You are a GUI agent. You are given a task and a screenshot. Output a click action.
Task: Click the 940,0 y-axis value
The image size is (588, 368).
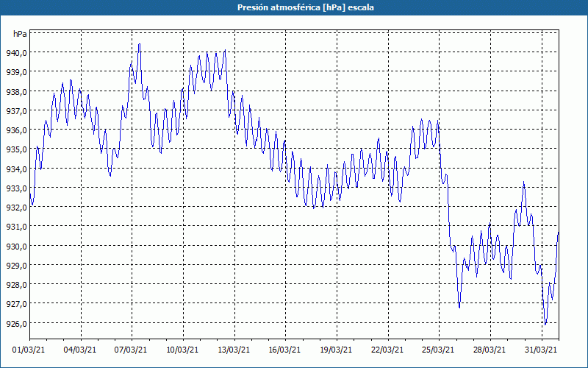(x=16, y=53)
